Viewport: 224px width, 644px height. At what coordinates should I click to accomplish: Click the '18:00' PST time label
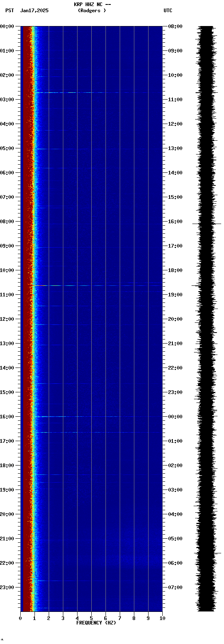tap(7, 466)
